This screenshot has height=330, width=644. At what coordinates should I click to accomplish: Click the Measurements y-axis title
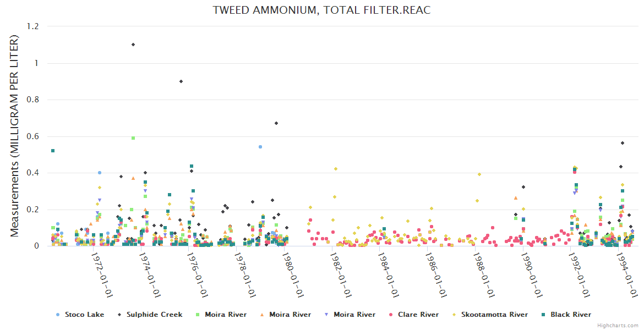15,136
